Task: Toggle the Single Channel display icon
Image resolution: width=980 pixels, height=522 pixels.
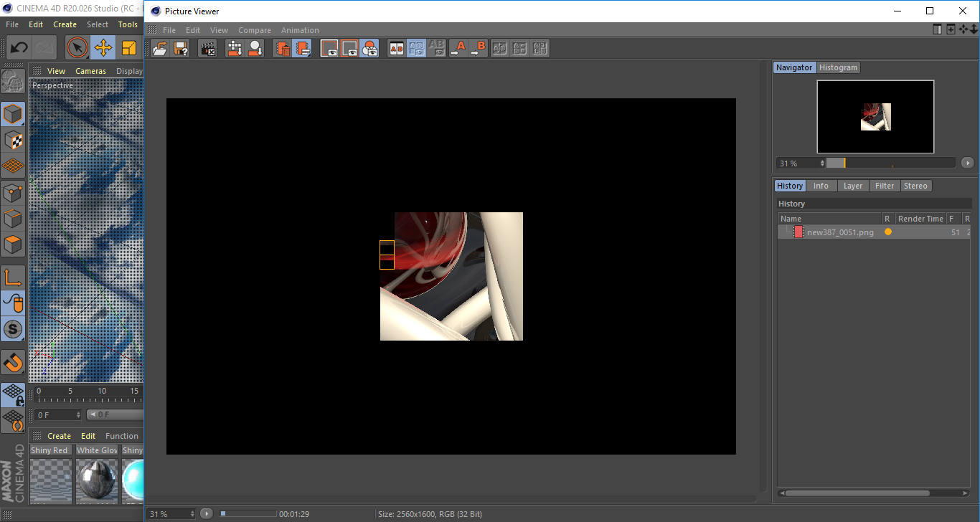Action: tap(349, 49)
